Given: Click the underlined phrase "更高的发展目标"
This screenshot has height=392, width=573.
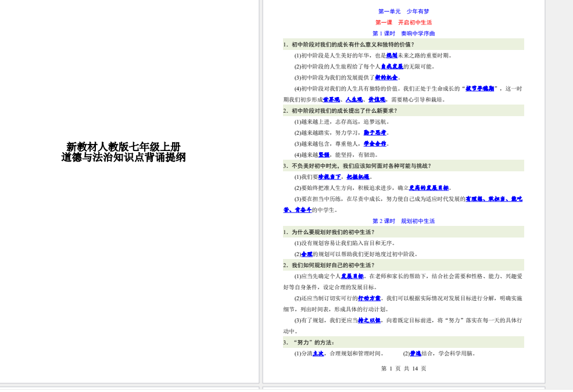Looking at the screenshot, I should (429, 188).
